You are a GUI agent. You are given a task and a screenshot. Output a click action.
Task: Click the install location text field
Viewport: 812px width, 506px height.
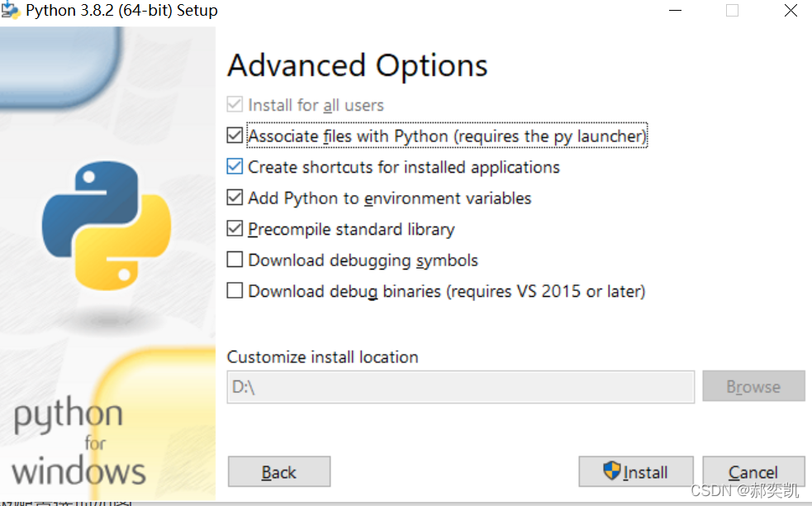460,387
